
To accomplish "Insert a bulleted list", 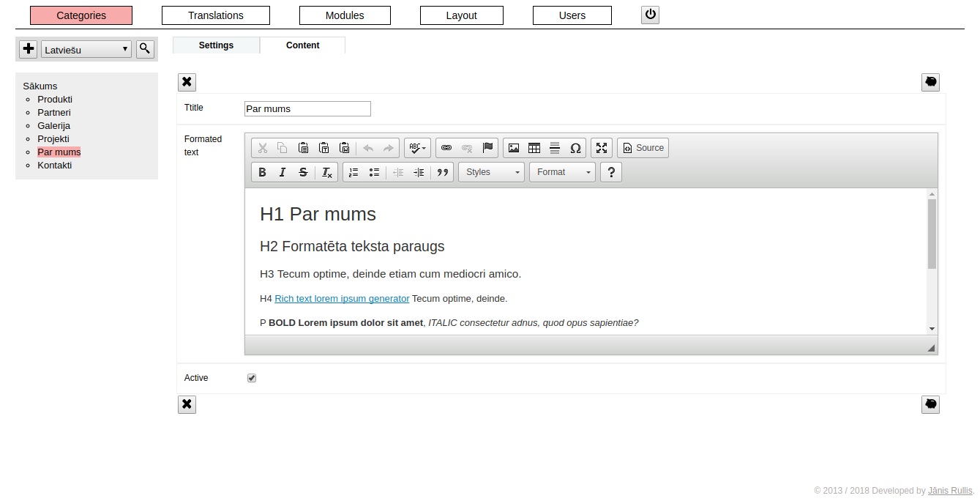I will [374, 172].
